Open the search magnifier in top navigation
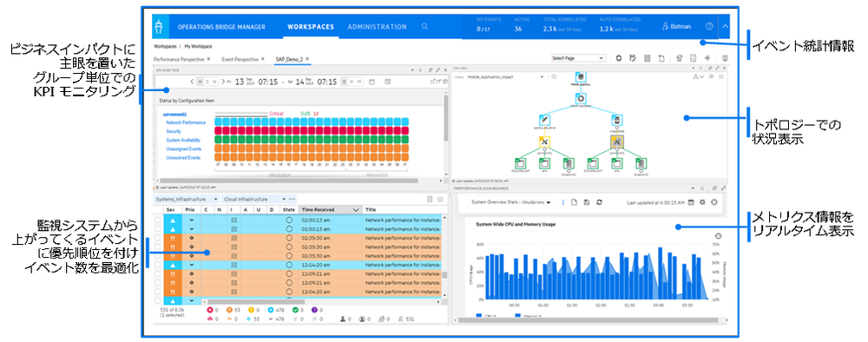868x342 pixels. (424, 27)
